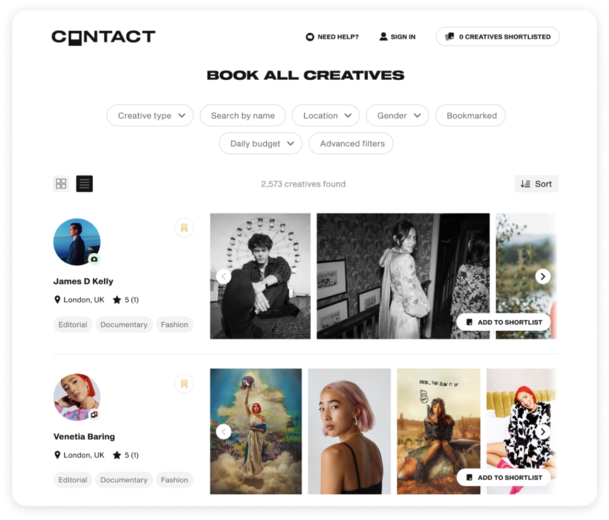Switch to list view layout

tap(84, 184)
